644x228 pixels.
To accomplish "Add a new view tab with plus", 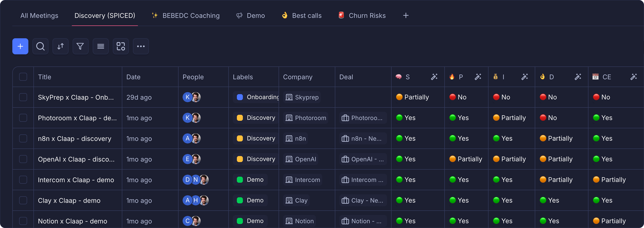I will pyautogui.click(x=406, y=15).
